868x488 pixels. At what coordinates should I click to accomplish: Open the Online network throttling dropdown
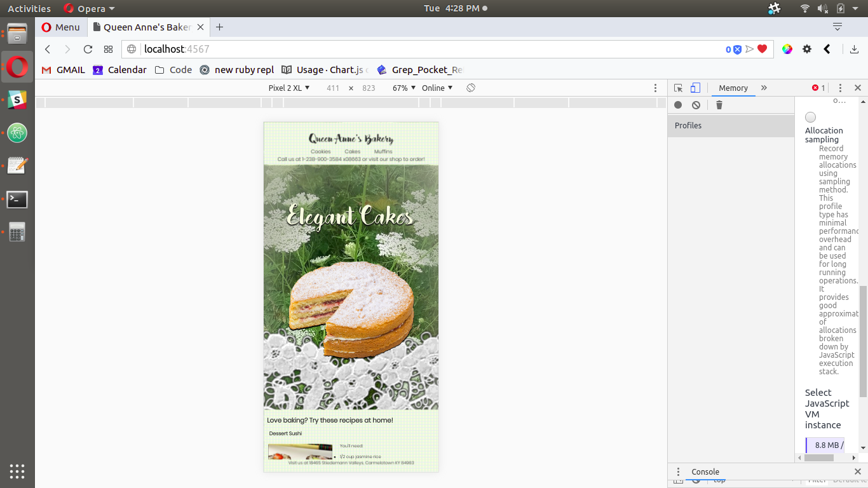tap(437, 88)
